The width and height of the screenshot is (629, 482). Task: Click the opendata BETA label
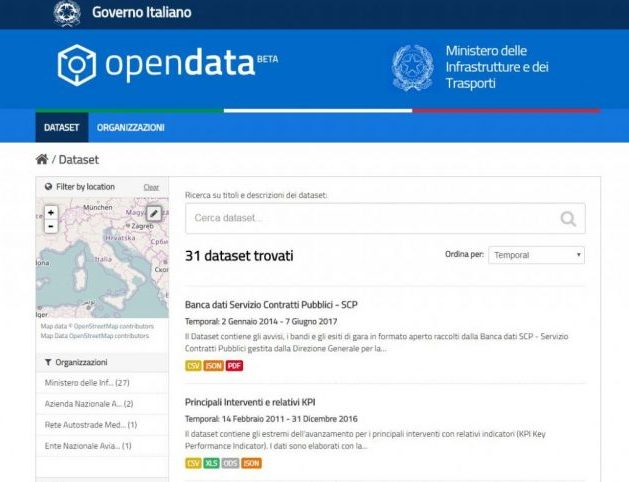(x=268, y=59)
